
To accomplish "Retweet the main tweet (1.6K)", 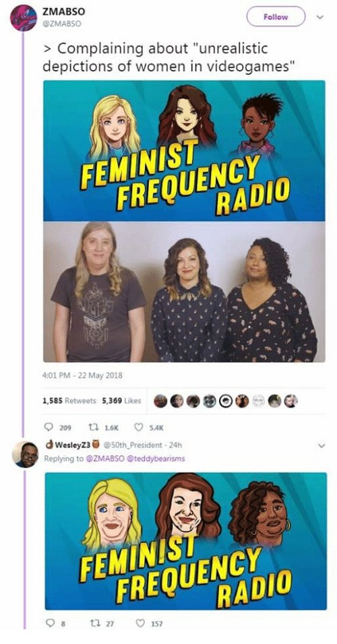I will point(106,428).
